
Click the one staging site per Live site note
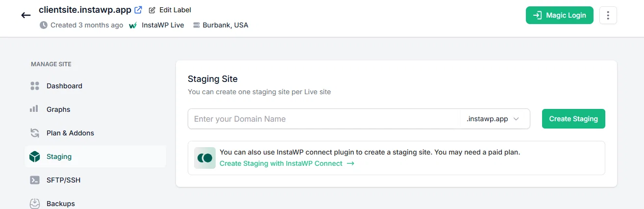point(259,92)
